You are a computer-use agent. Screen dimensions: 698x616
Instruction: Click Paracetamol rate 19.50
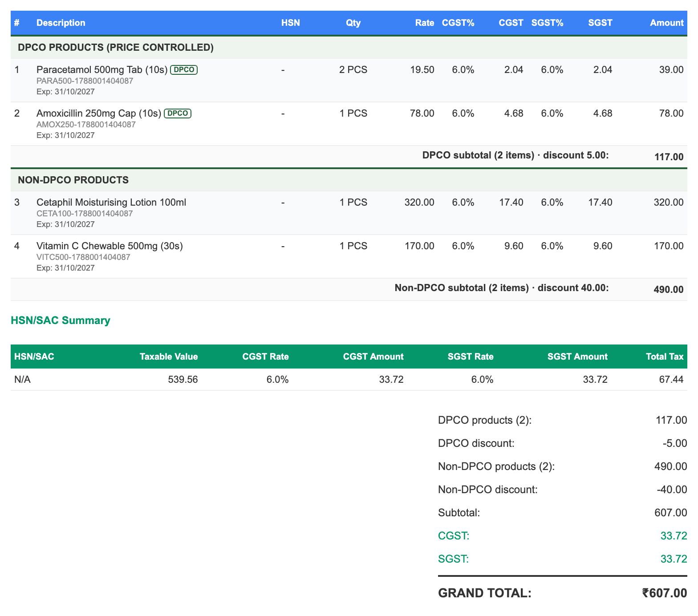tap(422, 69)
